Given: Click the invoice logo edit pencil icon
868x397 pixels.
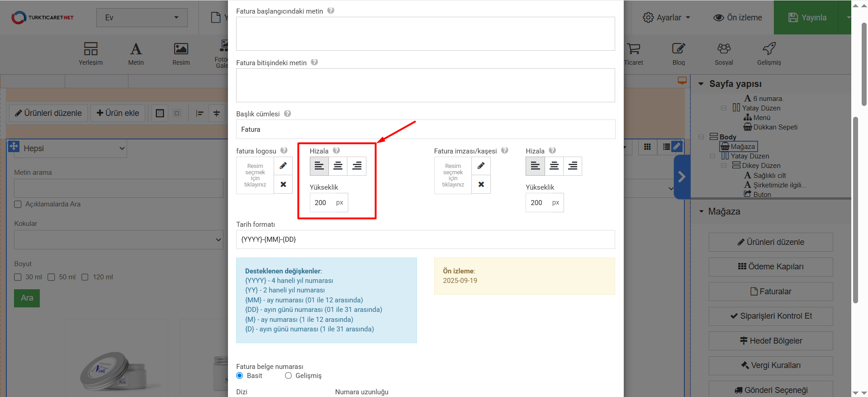Looking at the screenshot, I should pyautogui.click(x=283, y=166).
